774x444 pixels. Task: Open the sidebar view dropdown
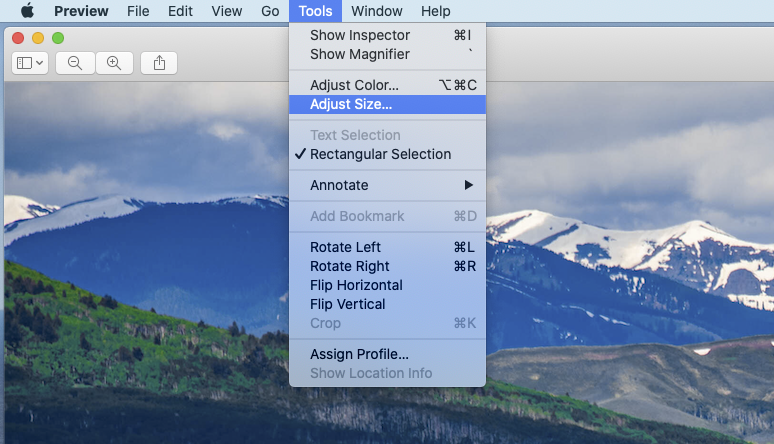pos(30,63)
